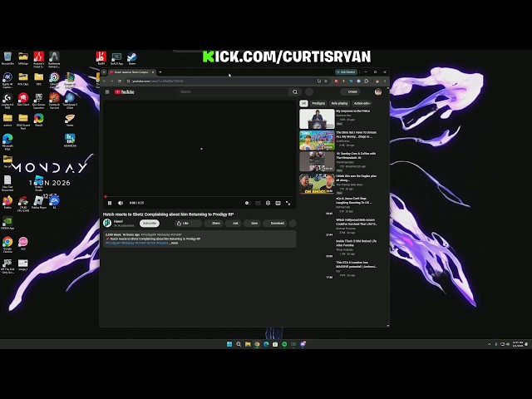Open File Explorer from taskbar

point(248,344)
